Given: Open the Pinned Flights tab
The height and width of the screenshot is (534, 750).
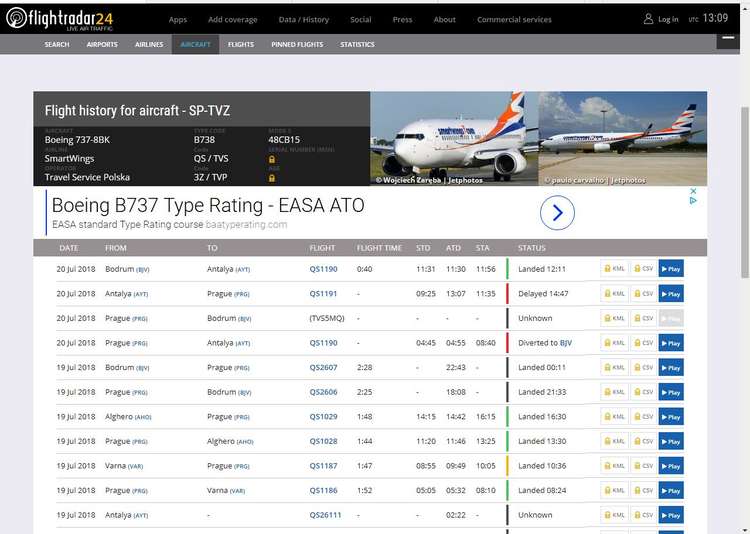Looking at the screenshot, I should pos(297,44).
